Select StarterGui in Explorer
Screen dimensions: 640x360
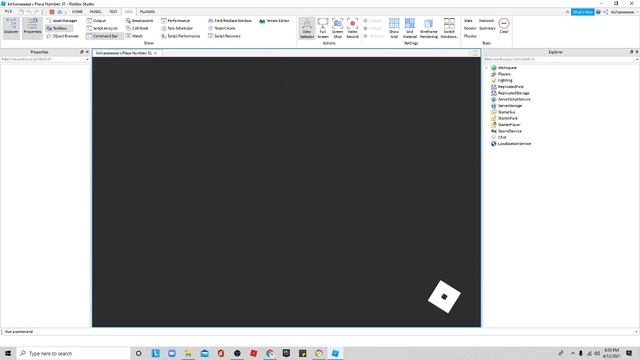tap(507, 112)
